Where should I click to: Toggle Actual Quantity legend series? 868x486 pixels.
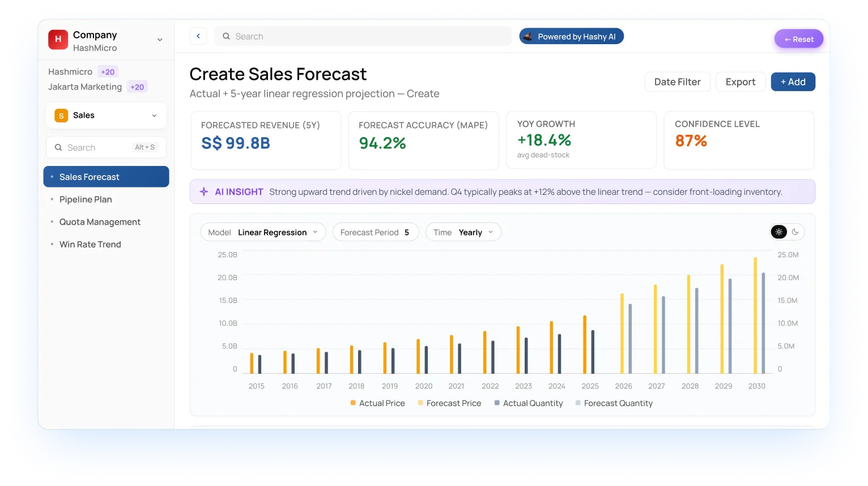point(529,403)
